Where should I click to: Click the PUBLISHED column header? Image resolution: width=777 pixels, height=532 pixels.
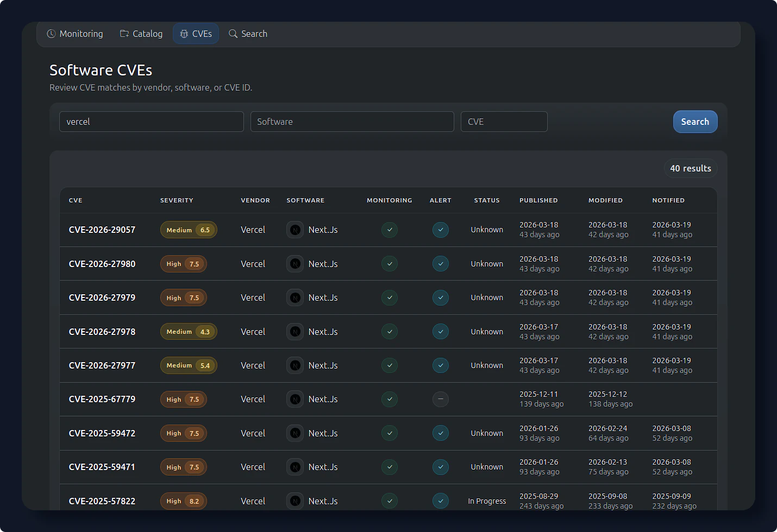538,200
